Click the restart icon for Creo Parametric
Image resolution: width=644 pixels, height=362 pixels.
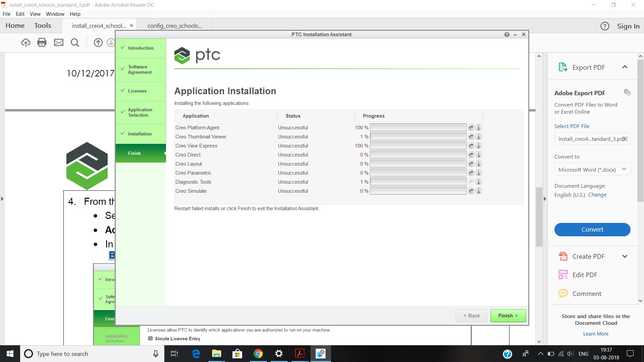(x=471, y=173)
